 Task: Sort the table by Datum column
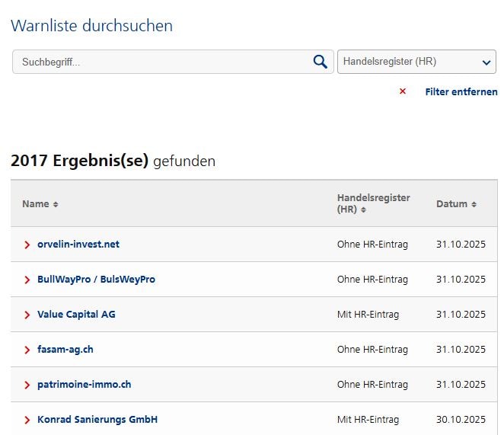pos(456,204)
